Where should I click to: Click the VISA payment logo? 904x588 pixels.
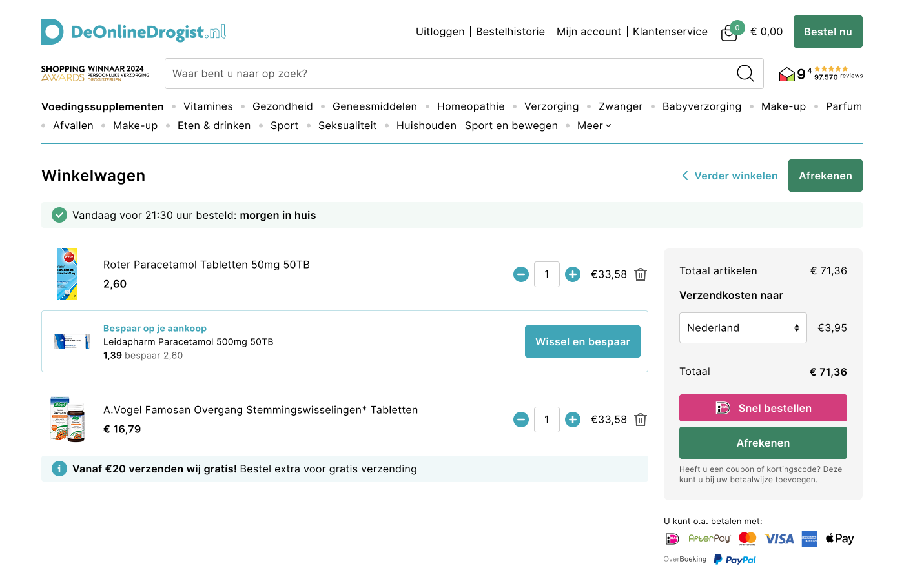point(779,539)
